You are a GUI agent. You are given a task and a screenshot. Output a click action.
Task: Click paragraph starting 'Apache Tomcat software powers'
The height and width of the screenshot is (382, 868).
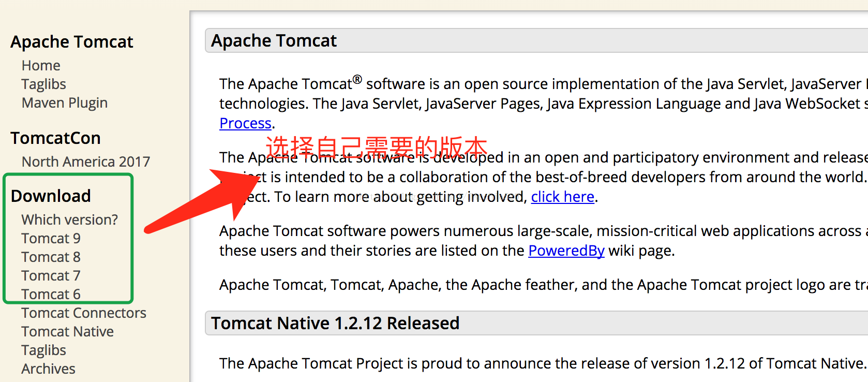[x=543, y=241]
